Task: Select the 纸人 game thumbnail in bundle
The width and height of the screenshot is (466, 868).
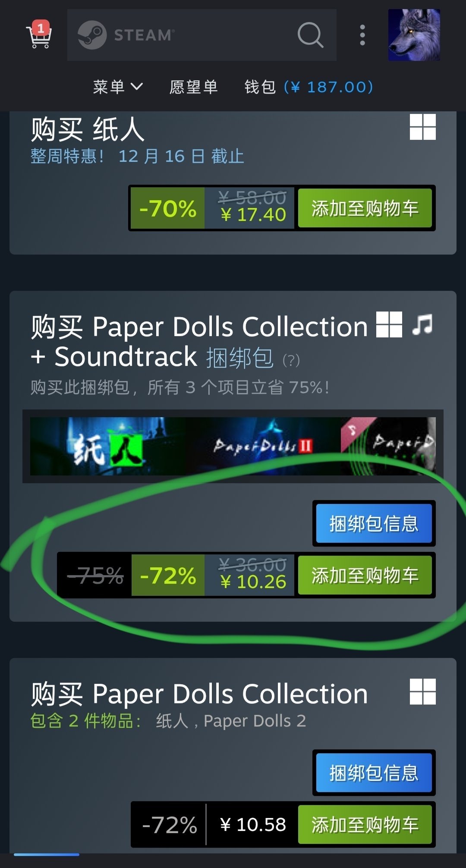Action: [108, 447]
